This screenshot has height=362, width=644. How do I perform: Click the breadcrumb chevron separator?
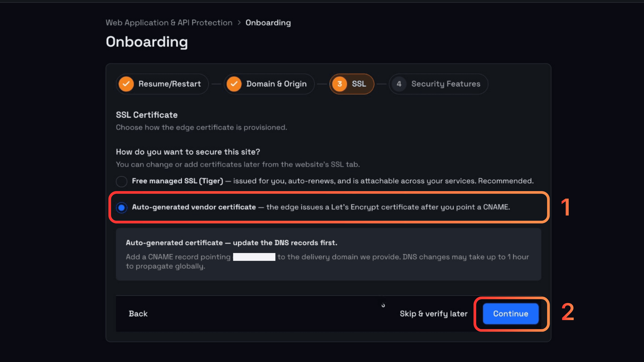coord(239,23)
